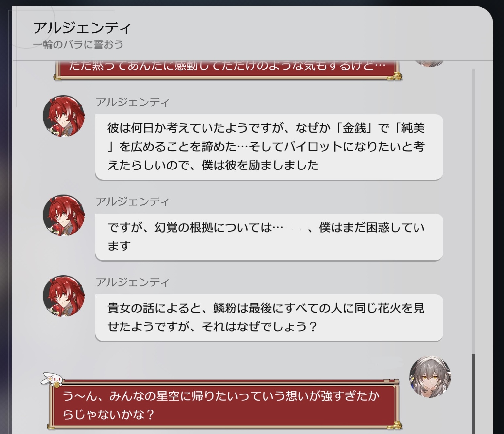Tap Argenti's avatar beside the 鱗粉 message
Screen dimensions: 504x434
pos(64,296)
